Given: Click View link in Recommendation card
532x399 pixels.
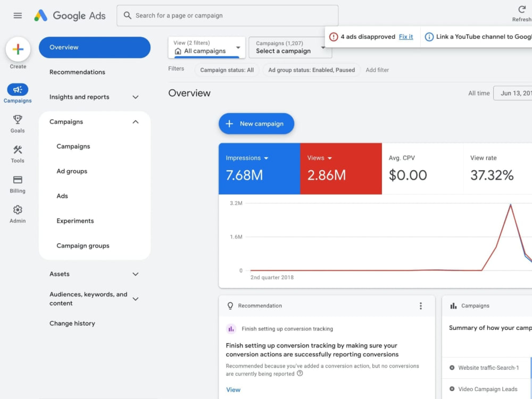Looking at the screenshot, I should click(x=233, y=389).
